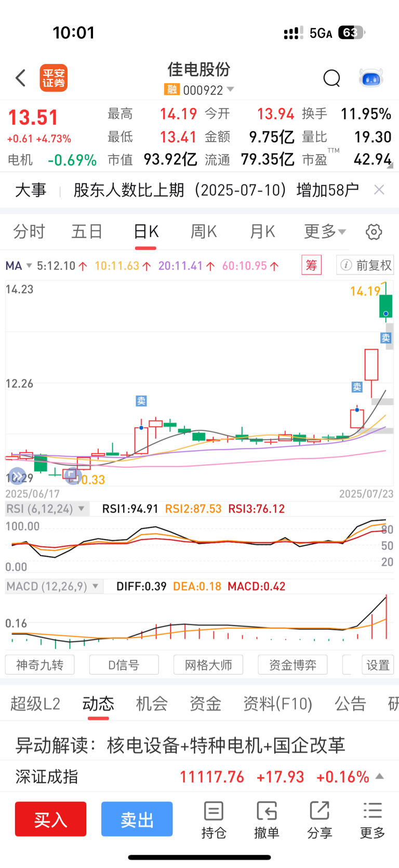Enable 神奇九转 indicator
Viewport: 399px width, 868px height.
(x=39, y=665)
